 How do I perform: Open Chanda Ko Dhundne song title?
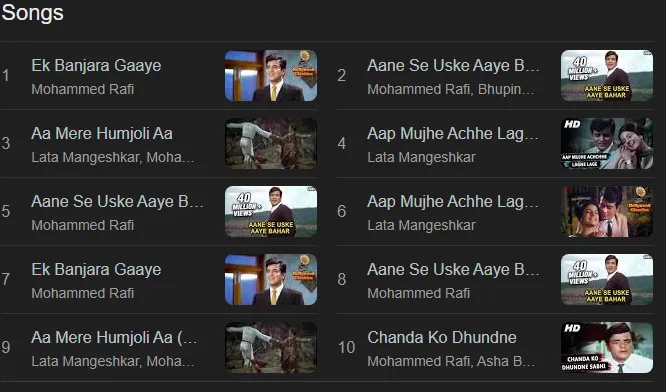pos(442,338)
